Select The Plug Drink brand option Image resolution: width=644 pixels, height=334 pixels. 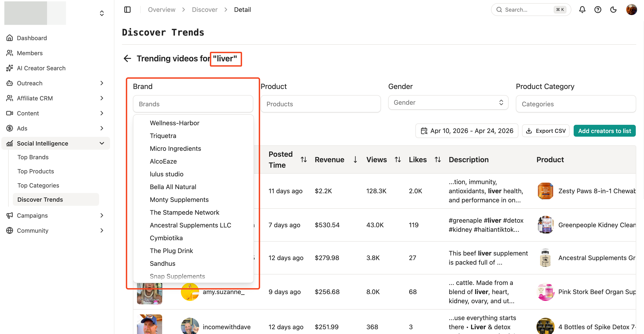(171, 250)
